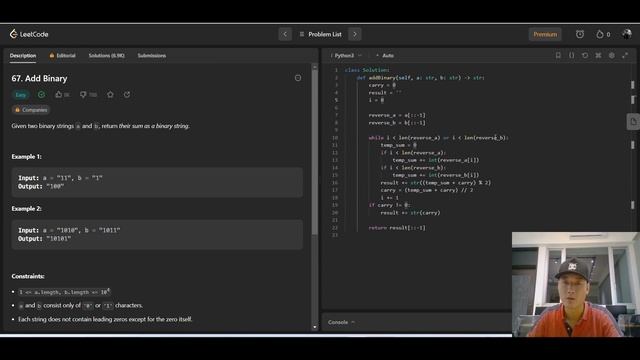Click the Easy difficulty tag
The width and height of the screenshot is (640, 360).
click(20, 95)
